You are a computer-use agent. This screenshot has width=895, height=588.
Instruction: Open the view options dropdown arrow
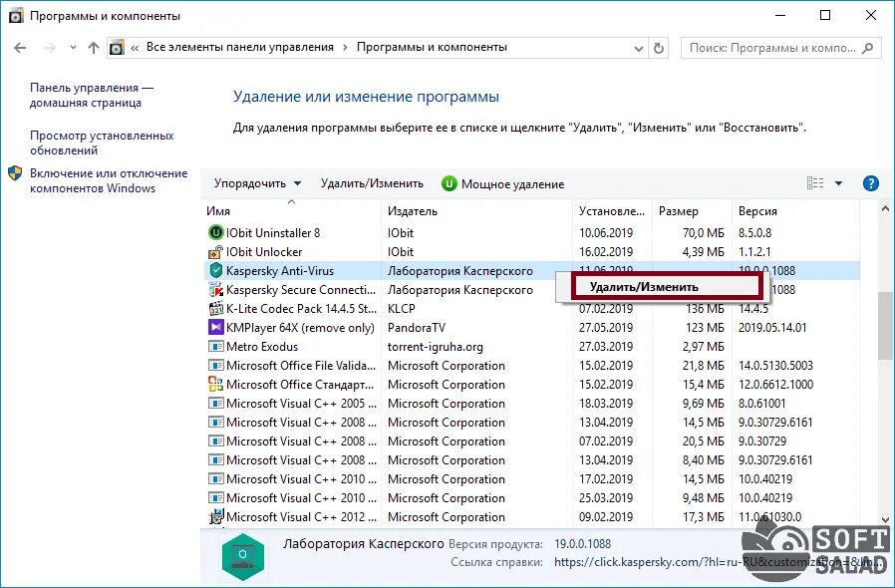point(838,183)
